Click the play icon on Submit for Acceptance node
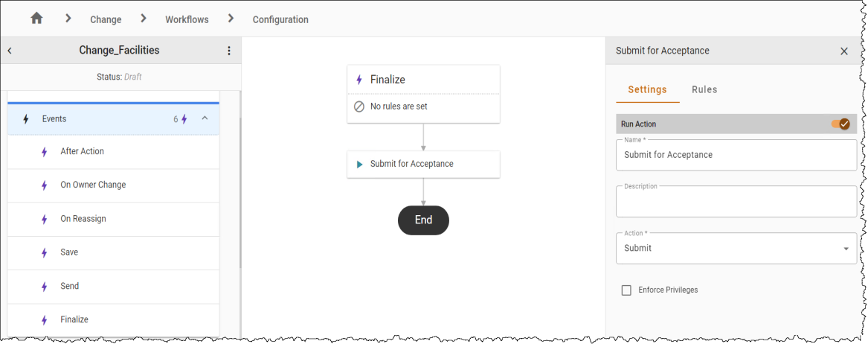 (x=359, y=165)
